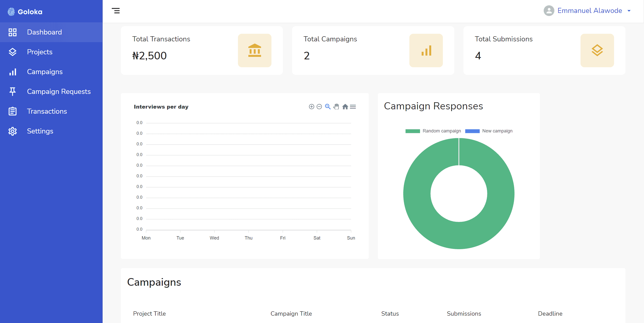
Task: Select the magnifier selection zoom tool
Action: [x=328, y=107]
